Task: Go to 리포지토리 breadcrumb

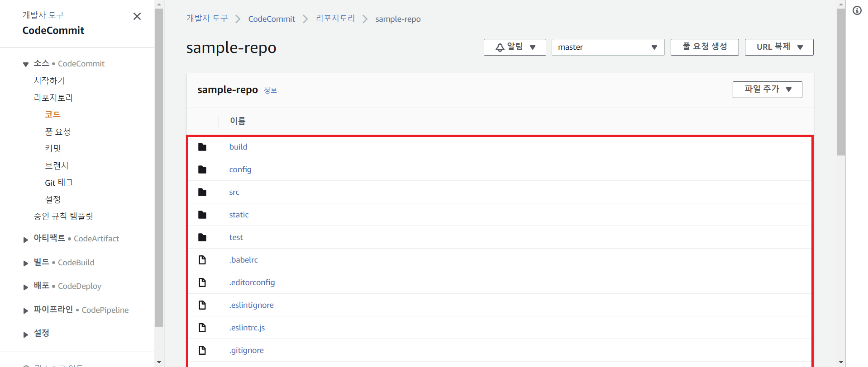Action: click(x=335, y=19)
